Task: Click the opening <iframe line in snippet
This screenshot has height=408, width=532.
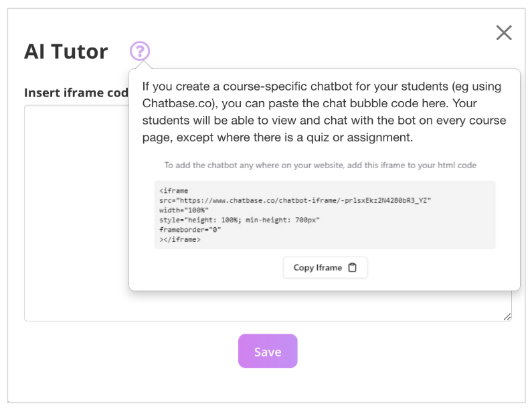Action: click(174, 190)
